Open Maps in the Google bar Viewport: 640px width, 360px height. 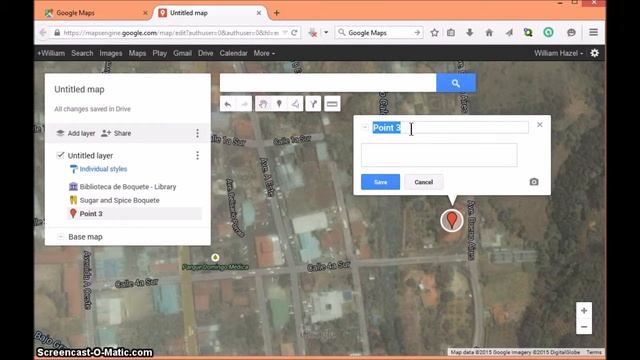point(137,53)
